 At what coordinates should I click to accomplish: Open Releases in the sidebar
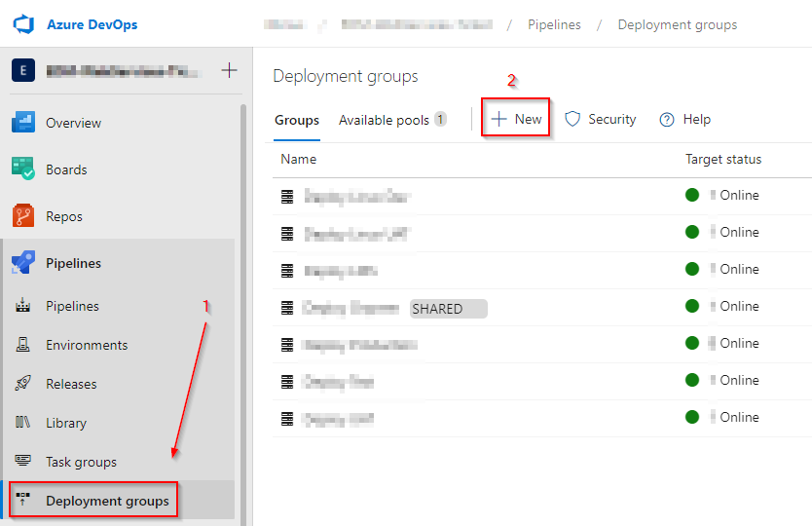[71, 384]
